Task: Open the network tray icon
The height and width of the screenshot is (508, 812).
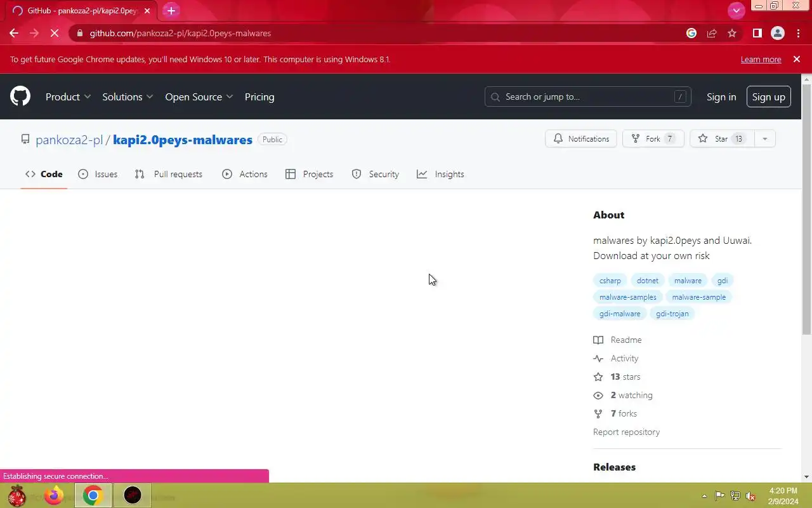Action: (x=735, y=496)
